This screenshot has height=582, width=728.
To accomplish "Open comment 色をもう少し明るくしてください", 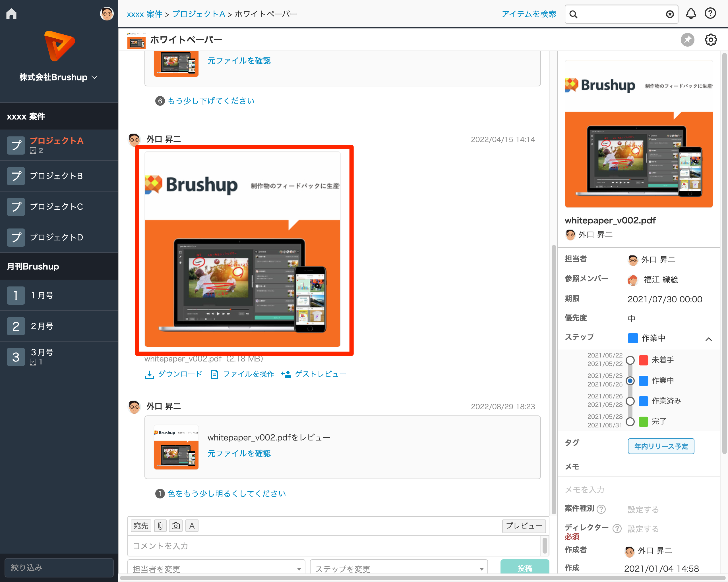I will coord(227,494).
